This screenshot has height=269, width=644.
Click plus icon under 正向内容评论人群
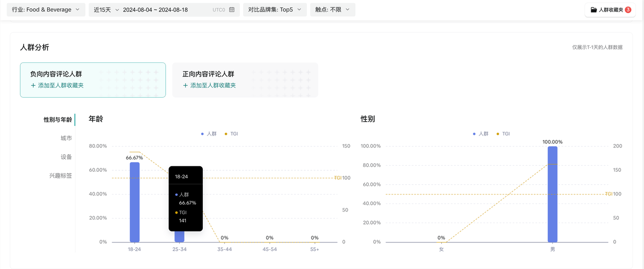tap(185, 86)
